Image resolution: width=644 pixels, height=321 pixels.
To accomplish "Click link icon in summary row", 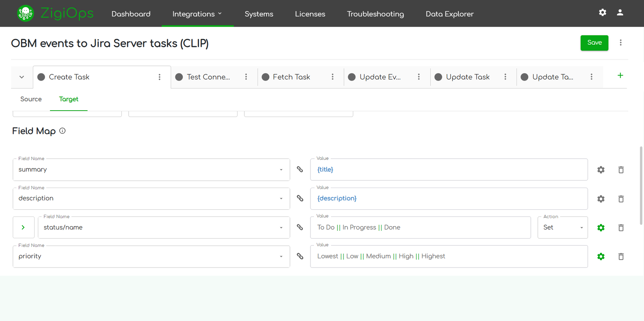I will click(300, 169).
